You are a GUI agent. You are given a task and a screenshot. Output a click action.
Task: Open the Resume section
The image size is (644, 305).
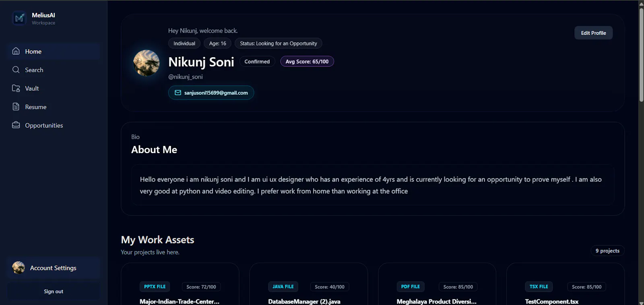pos(53,107)
